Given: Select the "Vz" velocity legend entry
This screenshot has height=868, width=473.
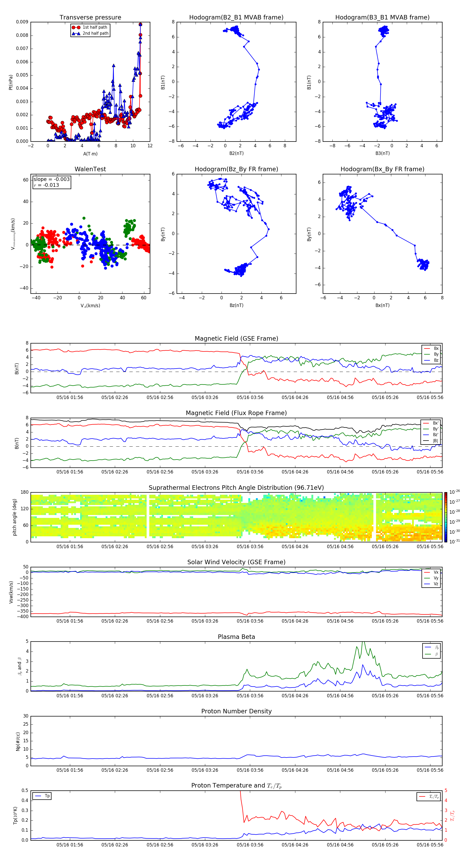Looking at the screenshot, I should (431, 584).
